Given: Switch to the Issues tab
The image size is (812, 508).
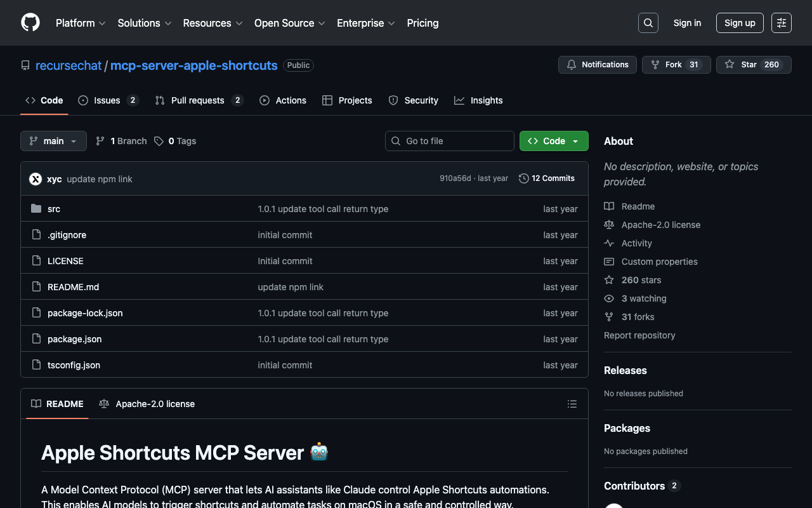Looking at the screenshot, I should click(107, 100).
